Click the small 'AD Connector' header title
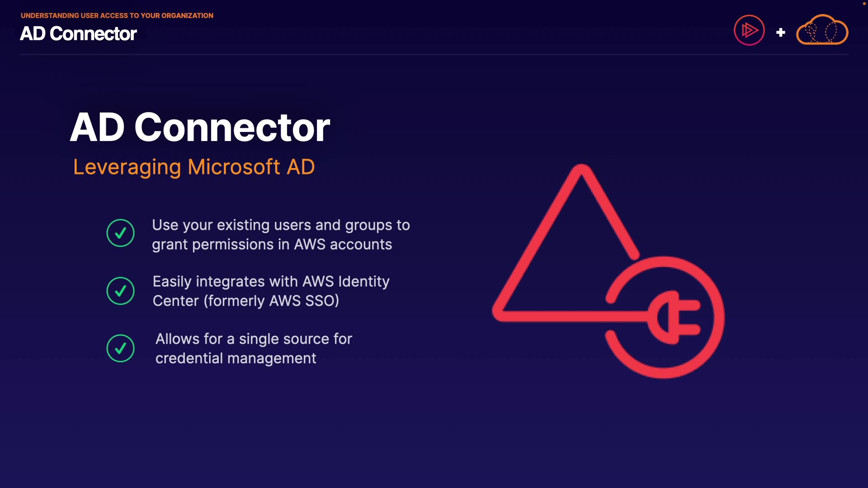The height and width of the screenshot is (488, 868). tap(78, 34)
